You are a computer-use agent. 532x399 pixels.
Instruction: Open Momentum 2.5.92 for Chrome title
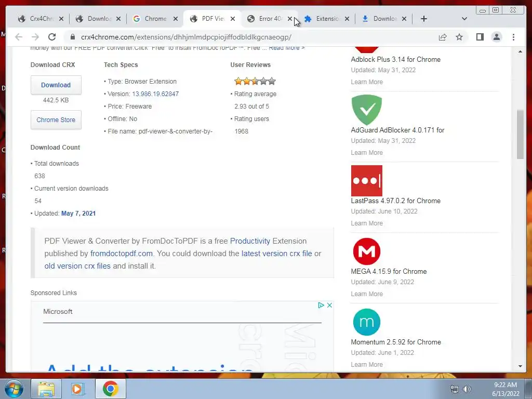point(396,342)
